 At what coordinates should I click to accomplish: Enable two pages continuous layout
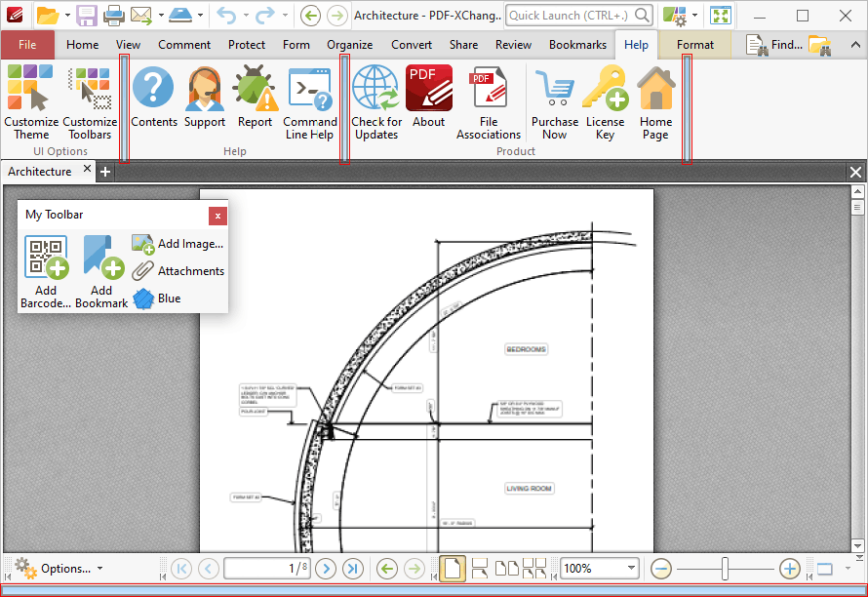(534, 568)
